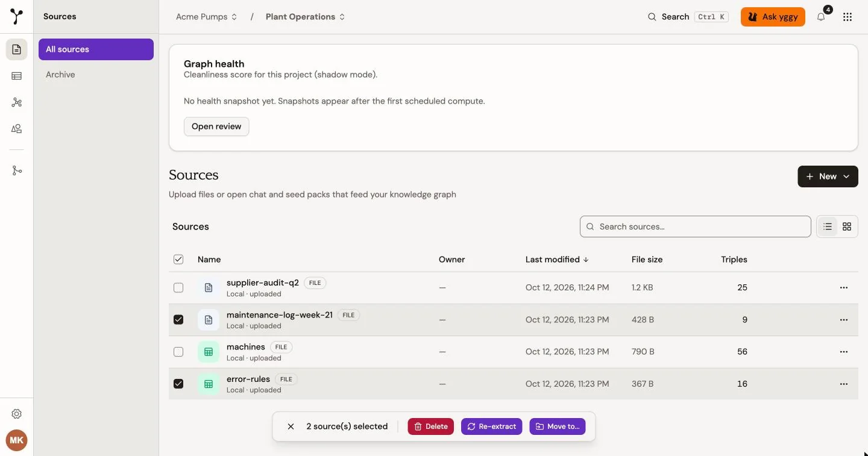Open the knowledge graph icon in sidebar
The height and width of the screenshot is (456, 868).
(17, 102)
